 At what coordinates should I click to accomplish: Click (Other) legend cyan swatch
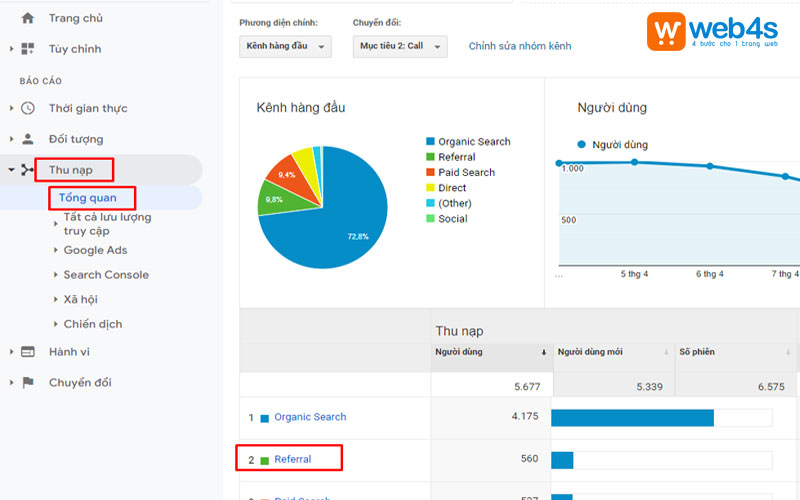coord(430,203)
